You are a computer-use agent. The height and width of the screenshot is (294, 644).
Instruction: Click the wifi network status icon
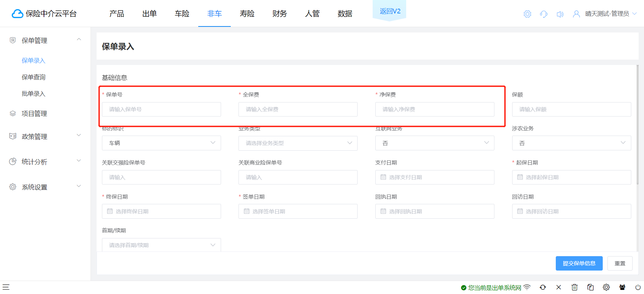coord(527,287)
